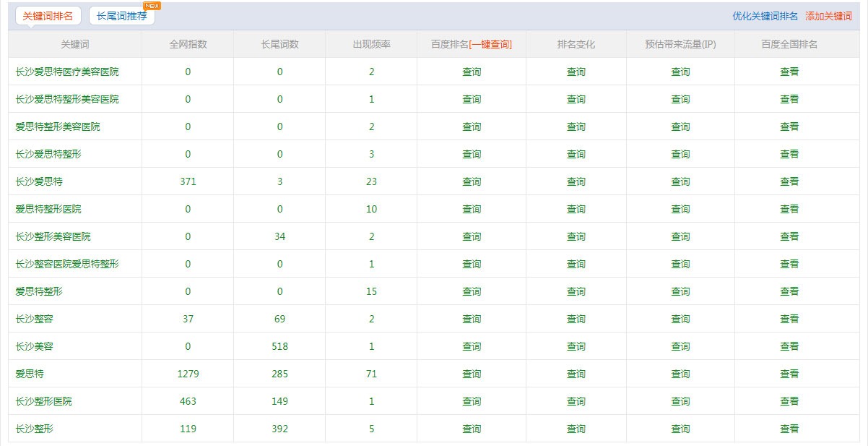Image resolution: width=868 pixels, height=446 pixels.
Task: View 百度全国排名 for 长沙整容 row
Action: pos(789,319)
